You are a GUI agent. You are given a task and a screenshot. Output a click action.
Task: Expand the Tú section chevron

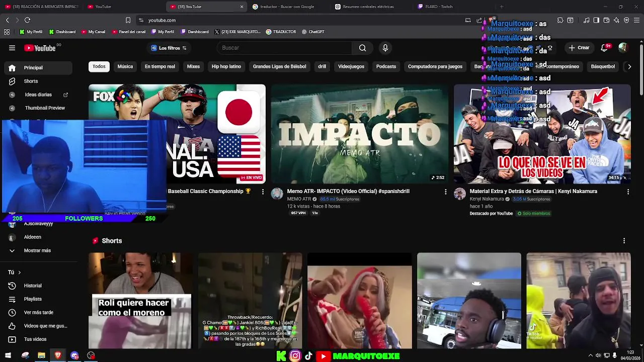[x=19, y=273]
